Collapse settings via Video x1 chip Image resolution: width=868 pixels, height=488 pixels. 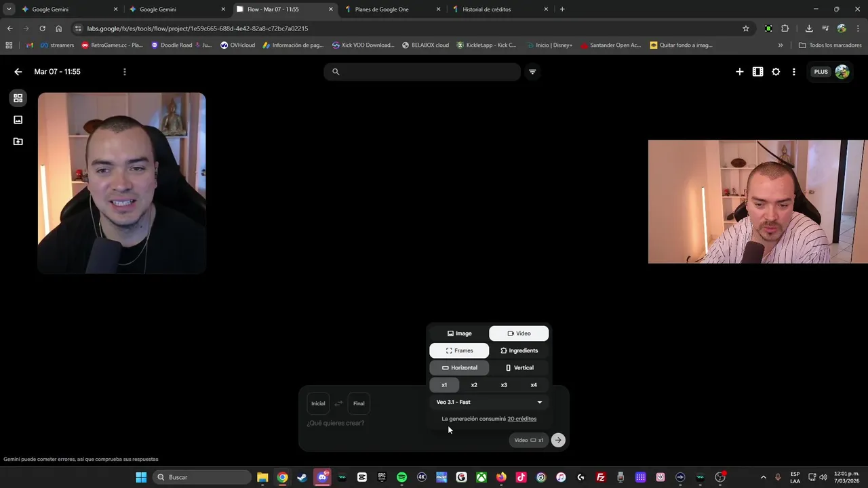pos(528,440)
